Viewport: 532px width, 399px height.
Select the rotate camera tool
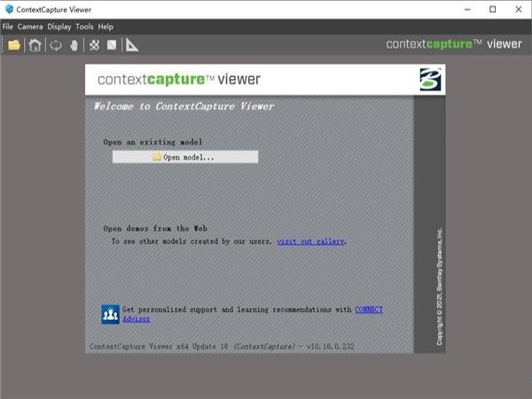pos(56,45)
